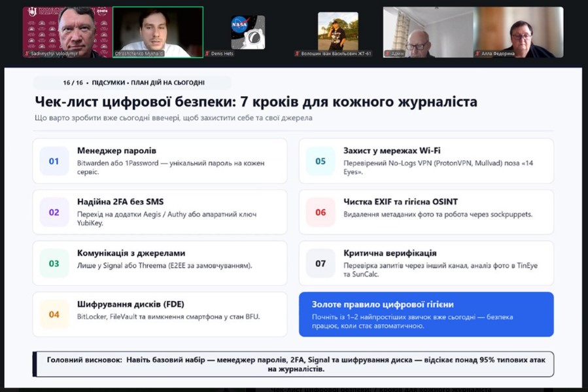Click the 01 number badge

[x=54, y=161]
